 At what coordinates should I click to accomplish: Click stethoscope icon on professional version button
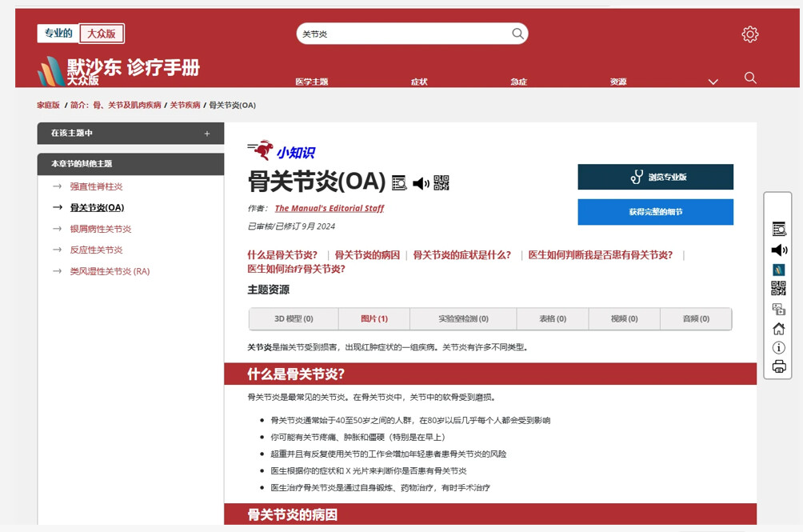[637, 177]
